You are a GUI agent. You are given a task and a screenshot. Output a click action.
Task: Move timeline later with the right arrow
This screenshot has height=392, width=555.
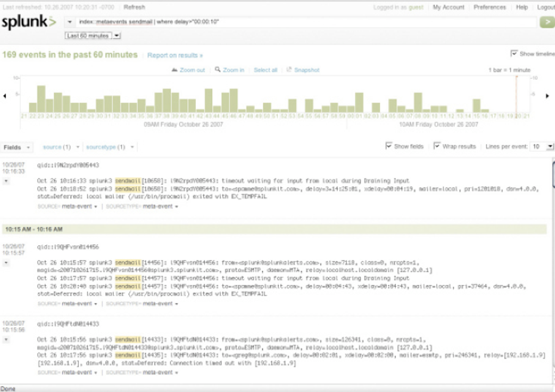[x=547, y=96]
